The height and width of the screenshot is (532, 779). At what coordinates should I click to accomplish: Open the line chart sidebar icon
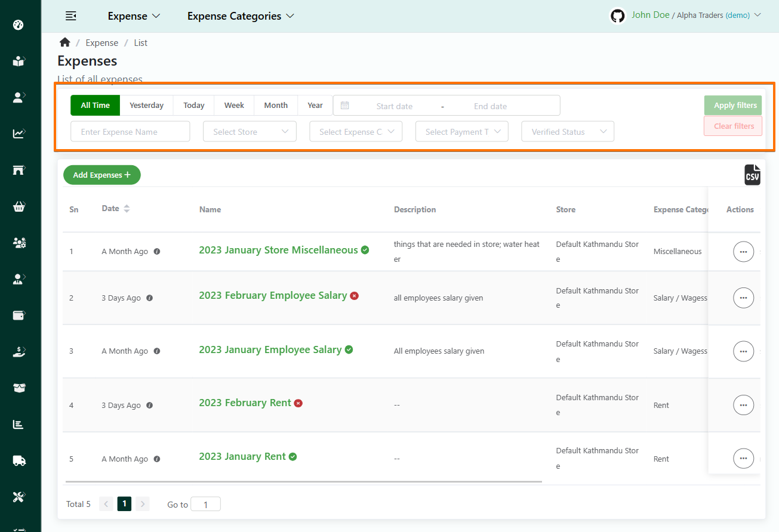[19, 134]
